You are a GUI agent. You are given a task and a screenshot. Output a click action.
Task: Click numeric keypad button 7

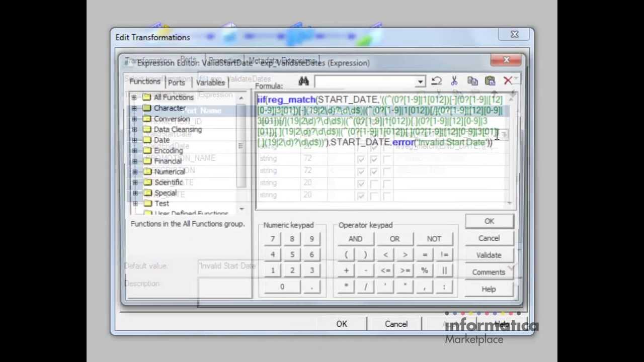(x=272, y=239)
